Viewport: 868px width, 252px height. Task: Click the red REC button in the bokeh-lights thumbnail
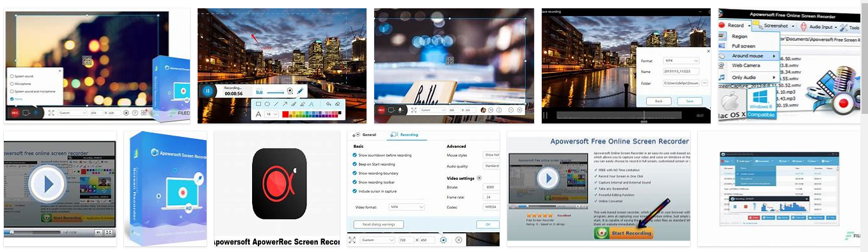(15, 113)
